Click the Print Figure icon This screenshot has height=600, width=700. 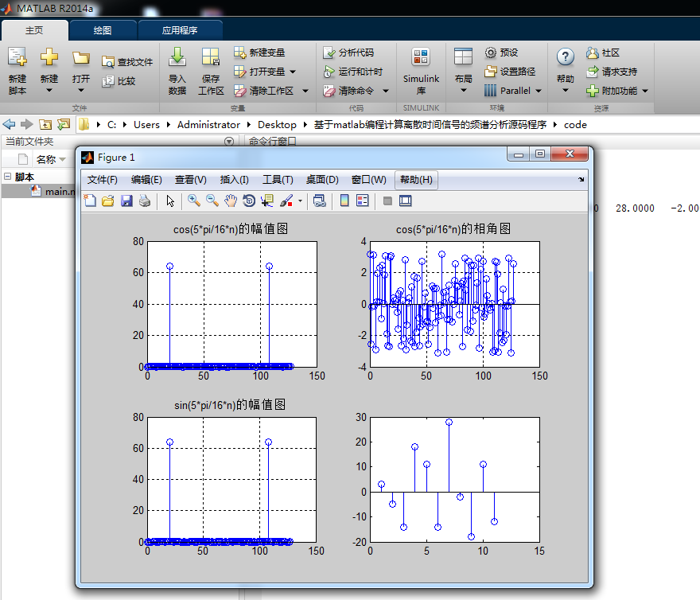145,201
